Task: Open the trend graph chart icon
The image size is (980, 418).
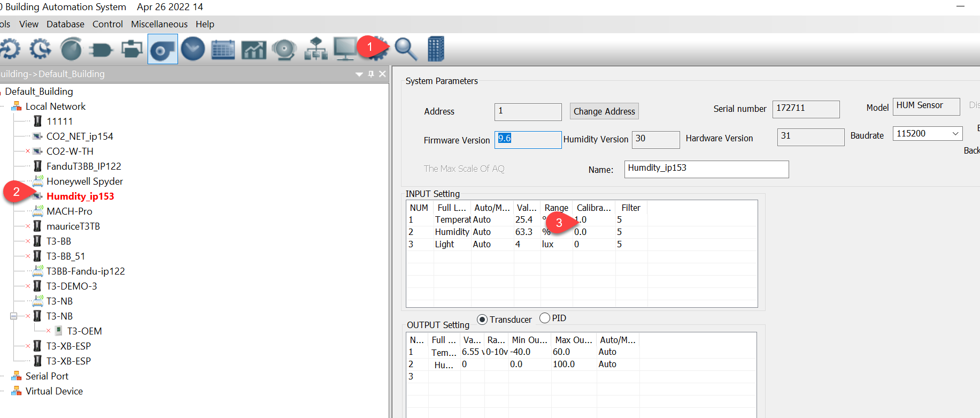Action: (x=253, y=49)
